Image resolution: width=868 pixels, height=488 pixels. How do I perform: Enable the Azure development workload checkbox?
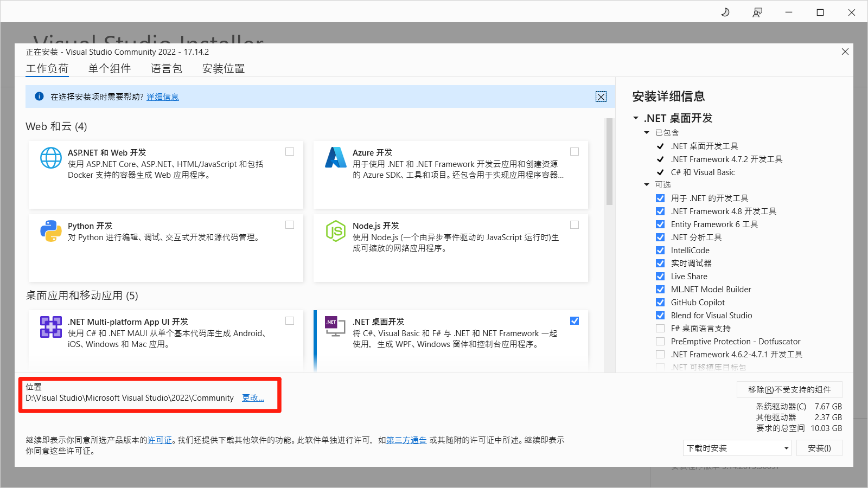coord(575,152)
